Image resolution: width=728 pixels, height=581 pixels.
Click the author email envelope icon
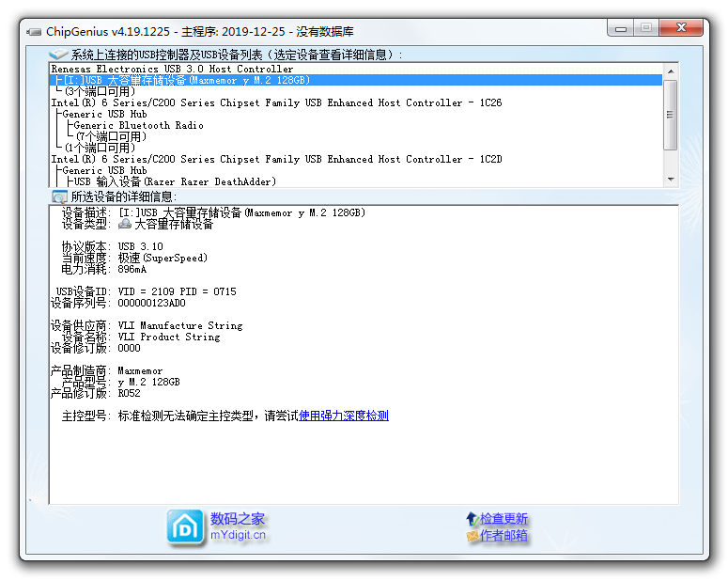(x=472, y=536)
